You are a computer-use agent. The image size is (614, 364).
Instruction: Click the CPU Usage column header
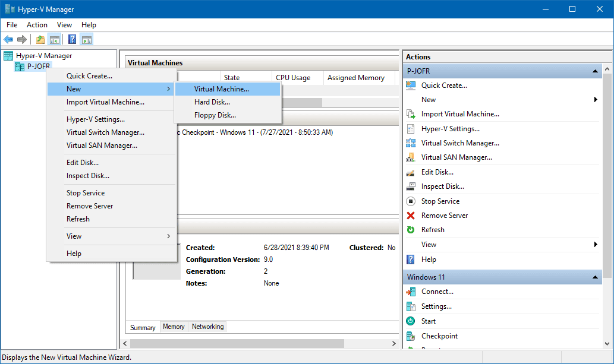pyautogui.click(x=293, y=78)
